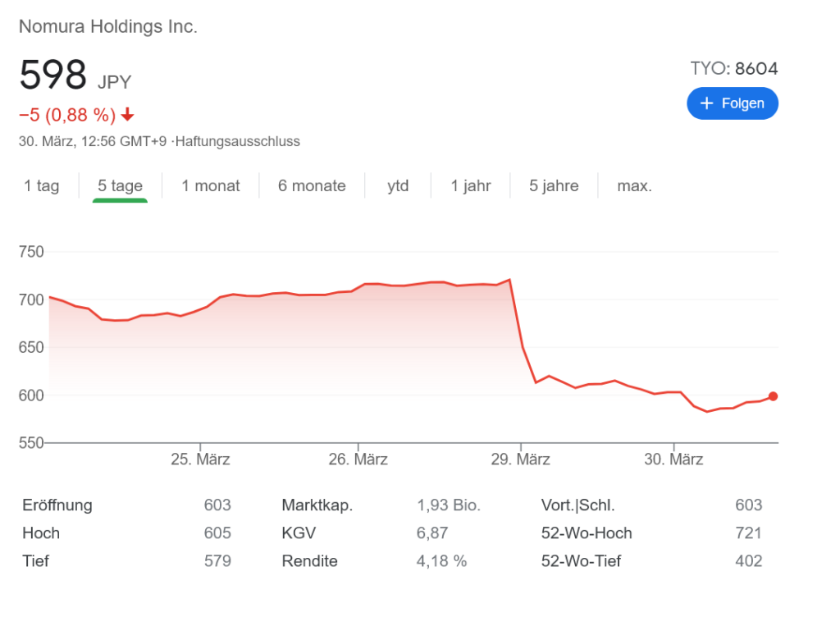
Task: Click the Nomura Holdings Inc. title
Action: pos(108,26)
